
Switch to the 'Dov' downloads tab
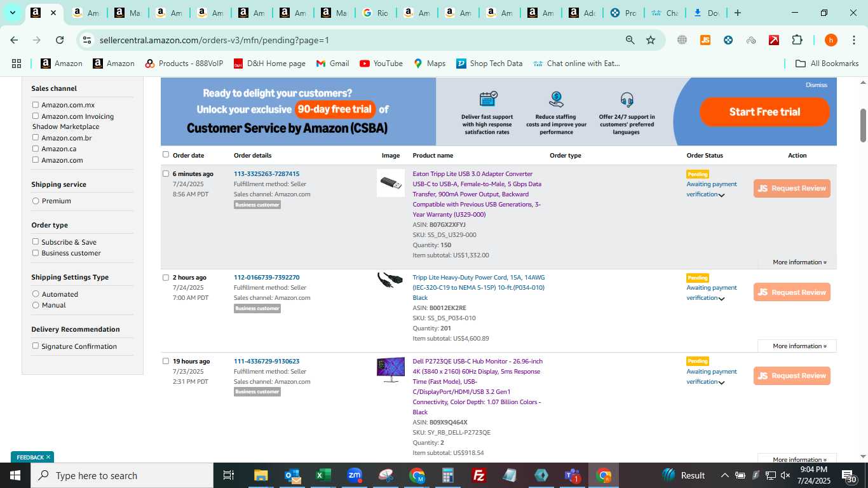[x=705, y=13]
